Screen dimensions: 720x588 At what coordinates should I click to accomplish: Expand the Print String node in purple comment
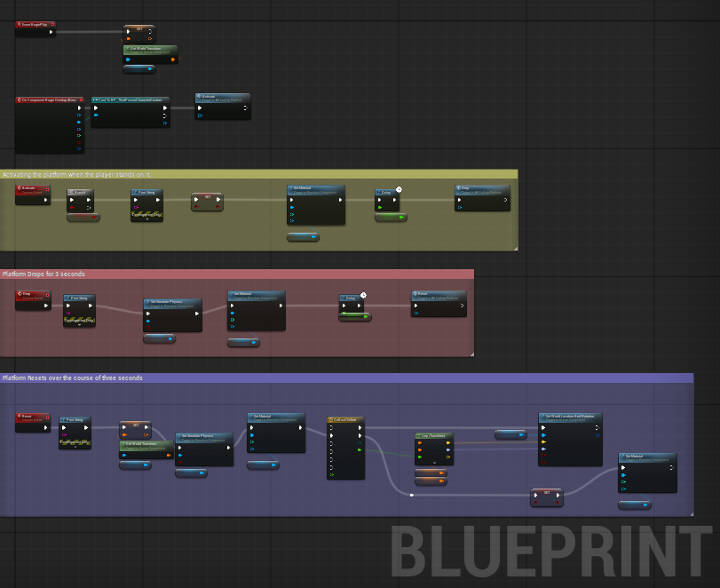[75, 447]
